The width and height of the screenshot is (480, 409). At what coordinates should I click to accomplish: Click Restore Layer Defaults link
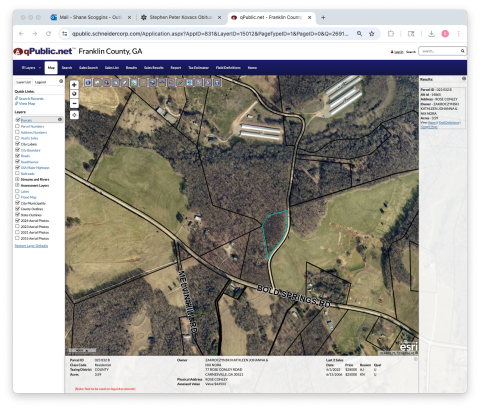coord(31,246)
